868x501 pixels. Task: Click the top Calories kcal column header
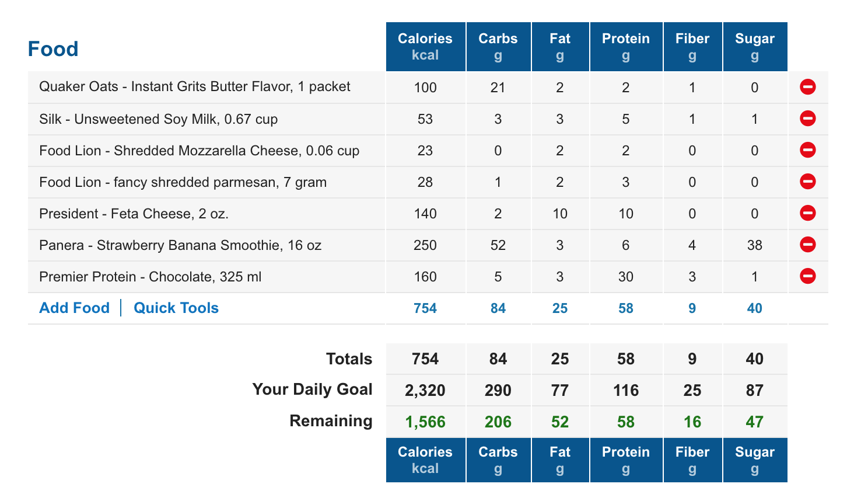425,47
